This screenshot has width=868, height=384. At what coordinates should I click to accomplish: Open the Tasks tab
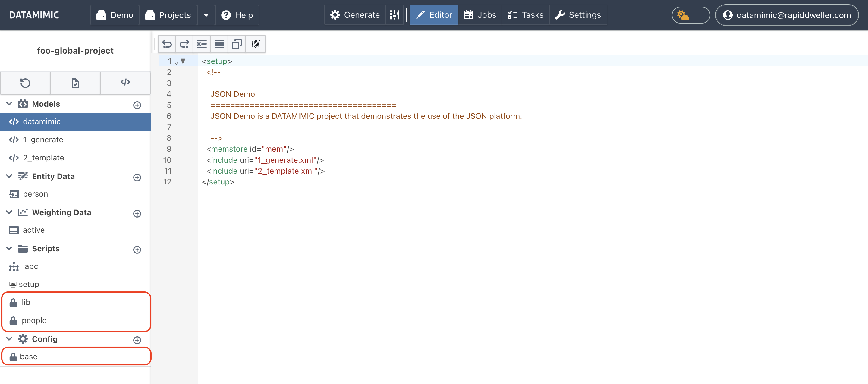[526, 15]
